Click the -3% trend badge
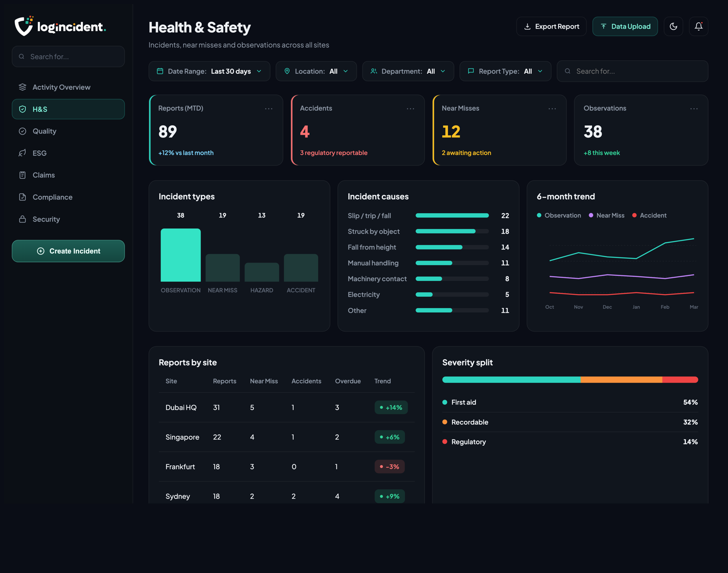 390,467
